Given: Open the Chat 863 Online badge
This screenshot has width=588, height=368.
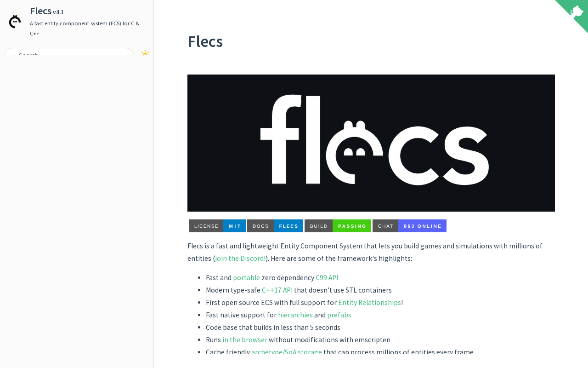Looking at the screenshot, I should [409, 226].
